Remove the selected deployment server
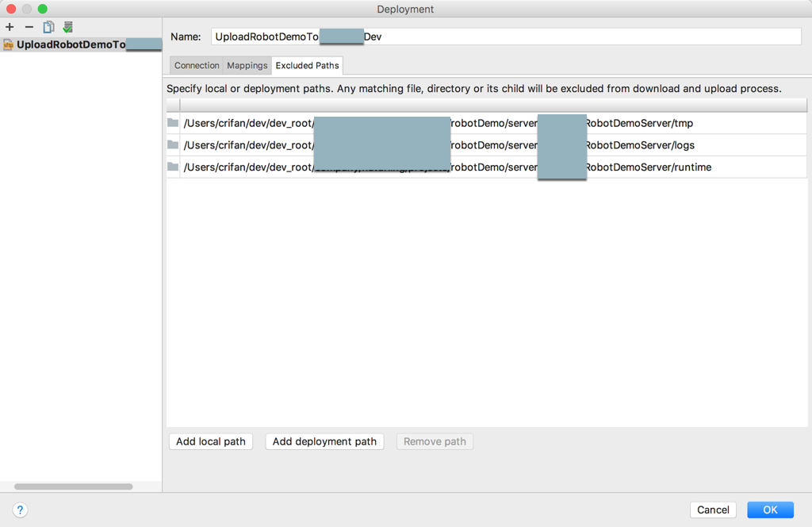Image resolution: width=812 pixels, height=527 pixels. pyautogui.click(x=29, y=27)
